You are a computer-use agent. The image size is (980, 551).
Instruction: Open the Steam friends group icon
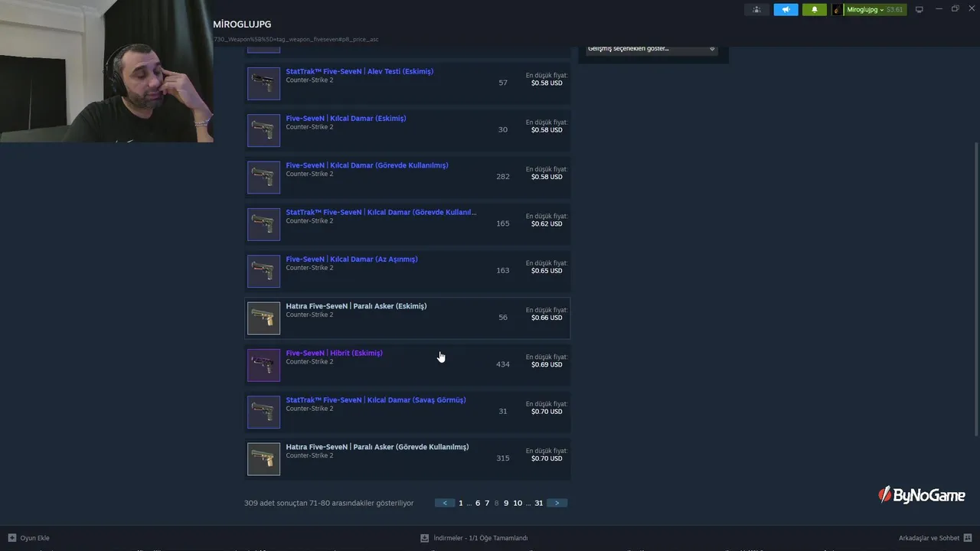(756, 9)
